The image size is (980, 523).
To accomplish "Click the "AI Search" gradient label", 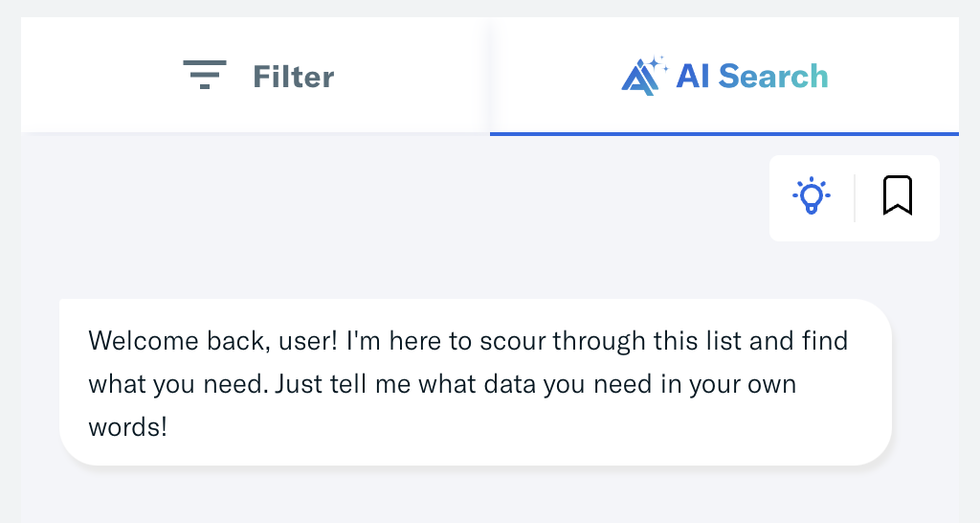I will click(x=752, y=77).
